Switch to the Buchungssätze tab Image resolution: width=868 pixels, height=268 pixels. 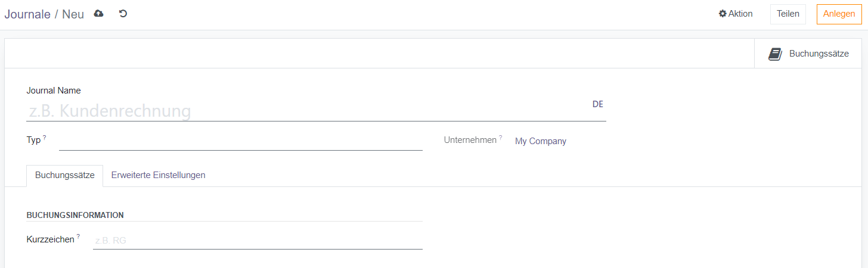pos(65,175)
